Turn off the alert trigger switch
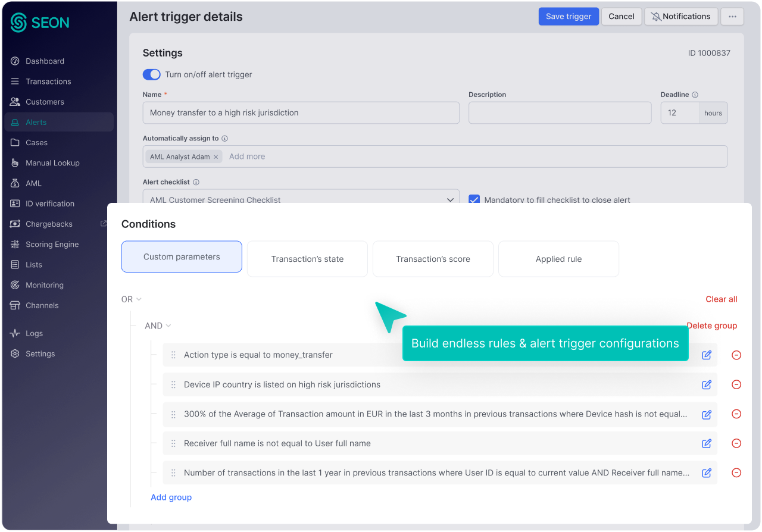The width and height of the screenshot is (762, 532). pos(152,74)
